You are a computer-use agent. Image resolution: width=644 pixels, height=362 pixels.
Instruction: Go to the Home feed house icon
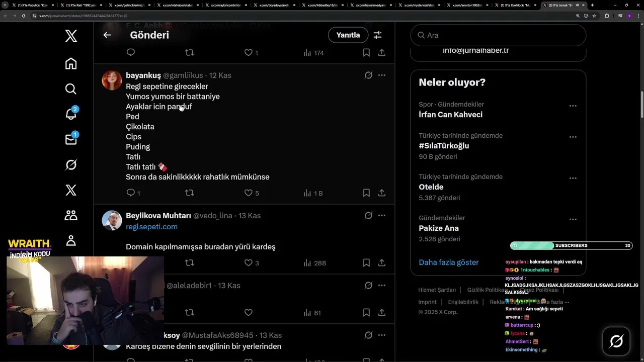click(71, 63)
